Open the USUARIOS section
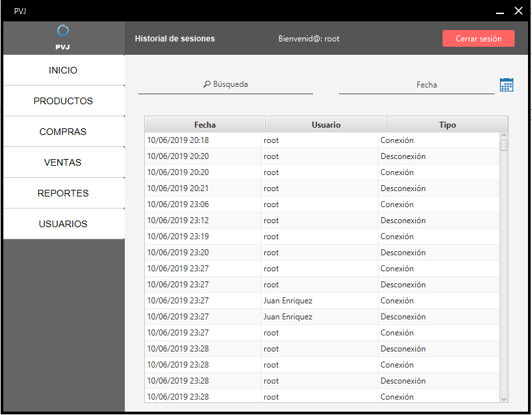 64,224
